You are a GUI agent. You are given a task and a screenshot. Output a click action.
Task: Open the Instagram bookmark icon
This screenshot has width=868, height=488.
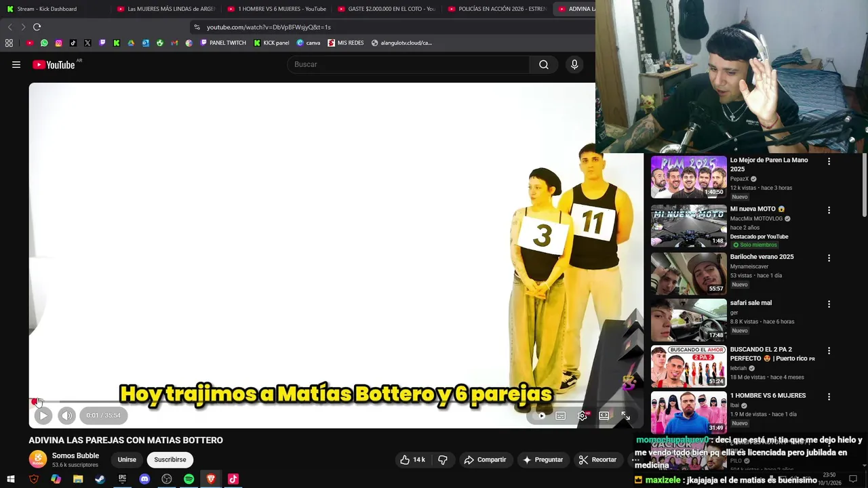58,43
